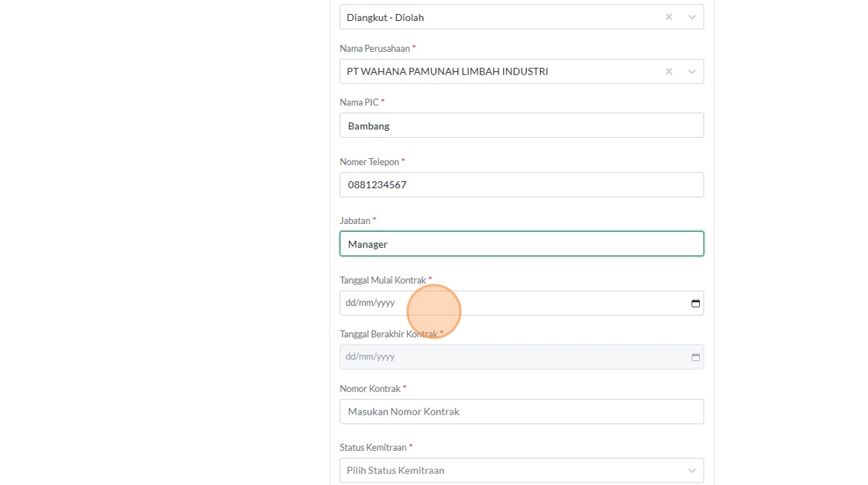
Task: Click the Nomer Telepon input field
Action: coord(521,184)
